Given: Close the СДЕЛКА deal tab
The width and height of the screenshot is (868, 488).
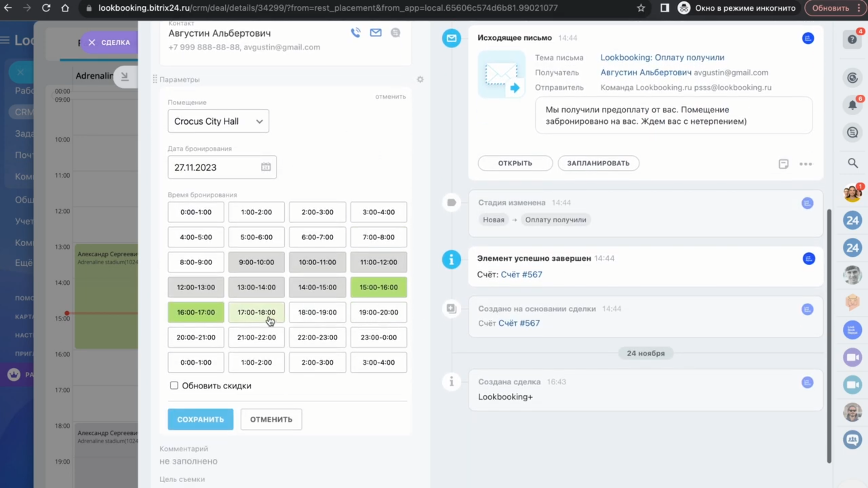Looking at the screenshot, I should [x=92, y=42].
